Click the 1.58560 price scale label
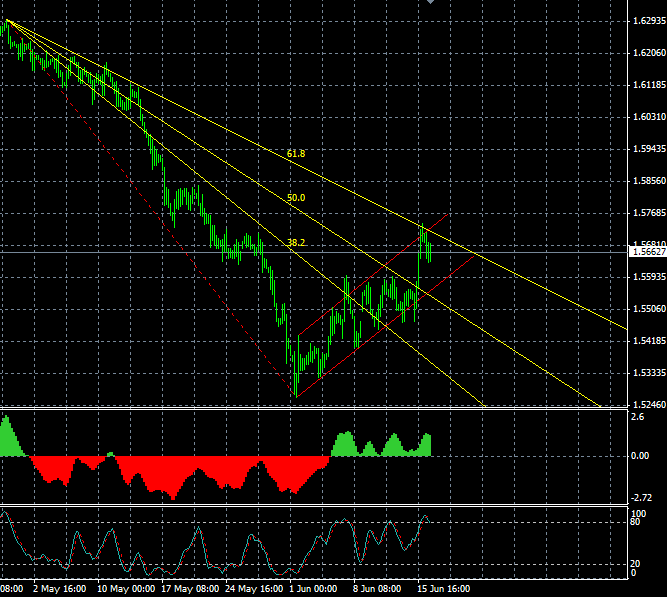The height and width of the screenshot is (597, 667). click(649, 180)
